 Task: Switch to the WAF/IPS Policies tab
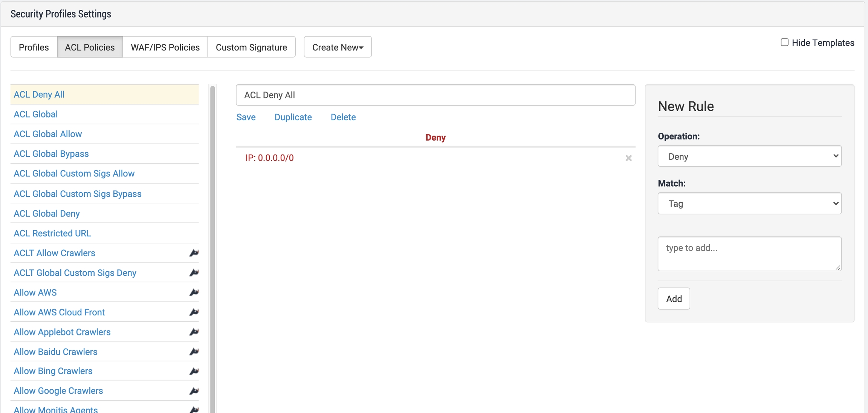tap(165, 47)
